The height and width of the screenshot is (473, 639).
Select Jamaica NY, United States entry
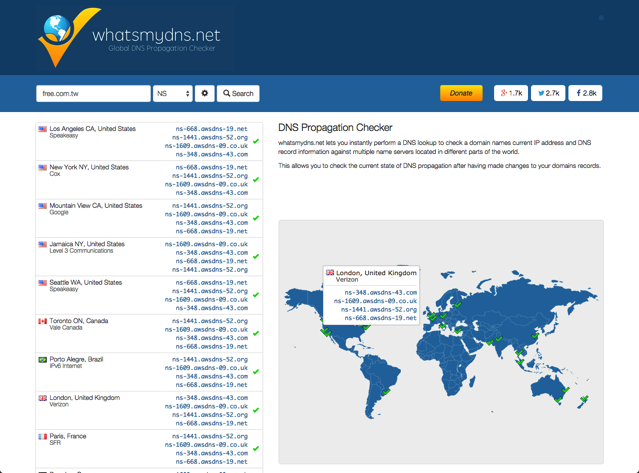coord(149,257)
